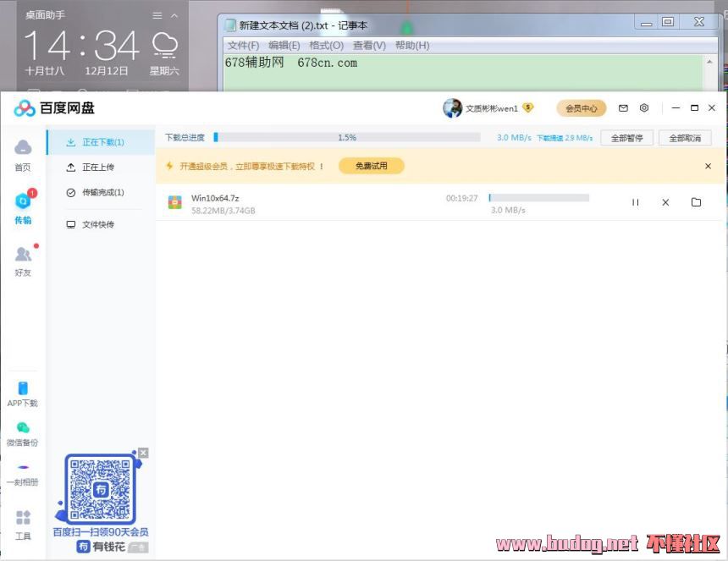Image resolution: width=728 pixels, height=561 pixels.
Task: Click Notepad's scrollbar up arrow
Action: click(x=710, y=62)
